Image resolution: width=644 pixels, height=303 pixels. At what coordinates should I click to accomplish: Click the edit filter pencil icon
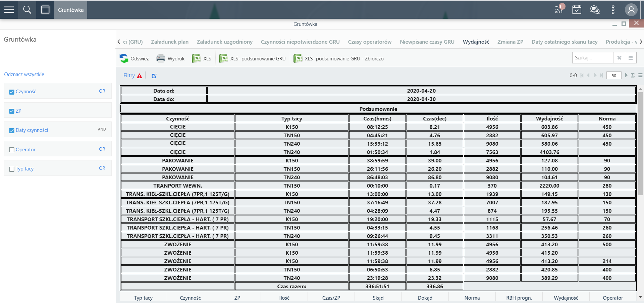pos(154,76)
